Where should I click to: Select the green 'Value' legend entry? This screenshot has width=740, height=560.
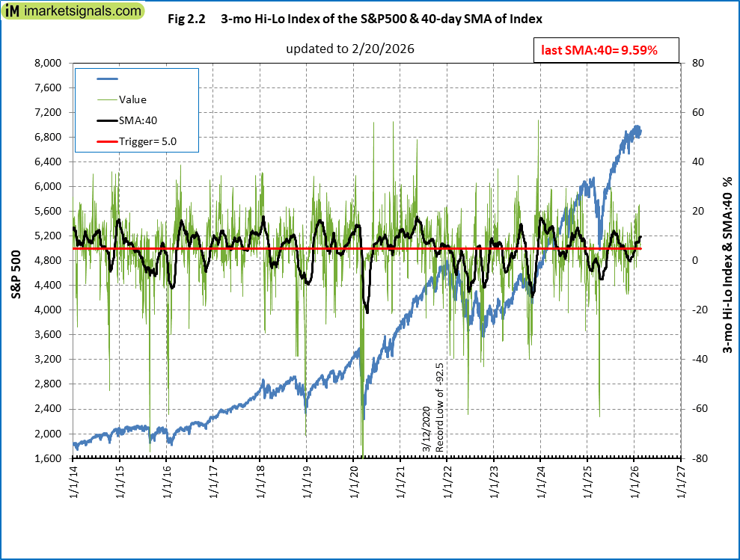click(x=121, y=99)
